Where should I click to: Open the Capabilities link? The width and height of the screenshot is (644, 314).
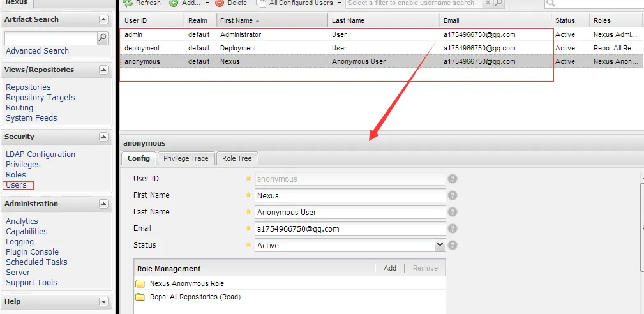tap(27, 232)
